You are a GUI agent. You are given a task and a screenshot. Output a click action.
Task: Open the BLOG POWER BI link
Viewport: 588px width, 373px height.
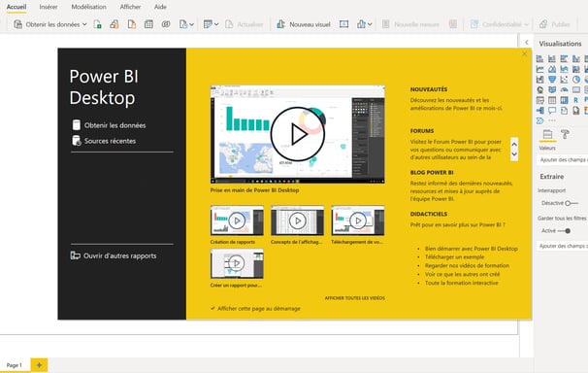[x=432, y=173]
